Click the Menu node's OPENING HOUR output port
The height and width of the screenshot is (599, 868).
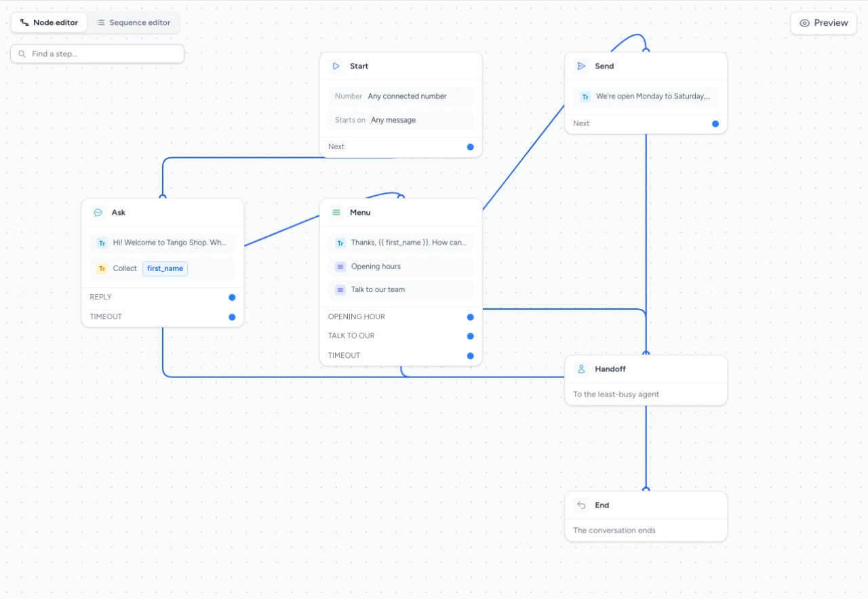click(470, 317)
